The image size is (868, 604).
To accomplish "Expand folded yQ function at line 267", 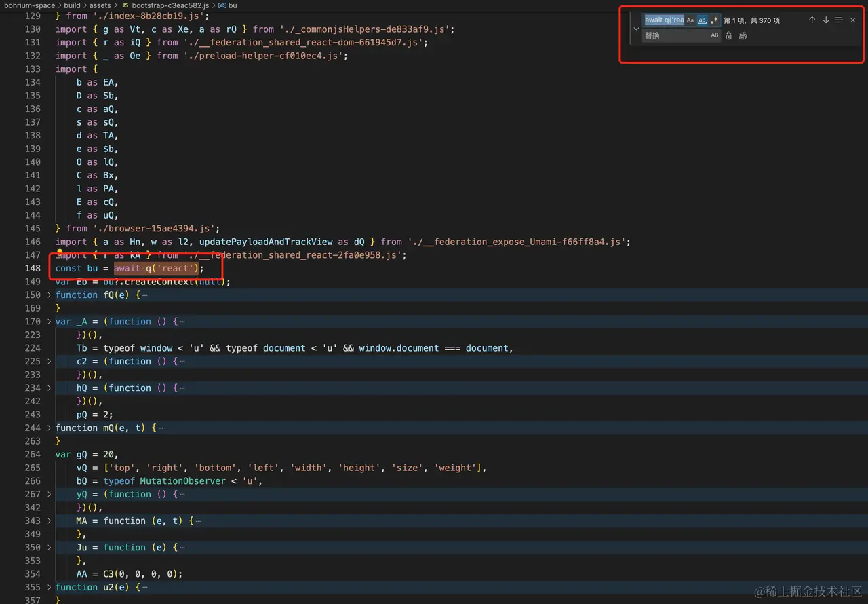I will (50, 494).
